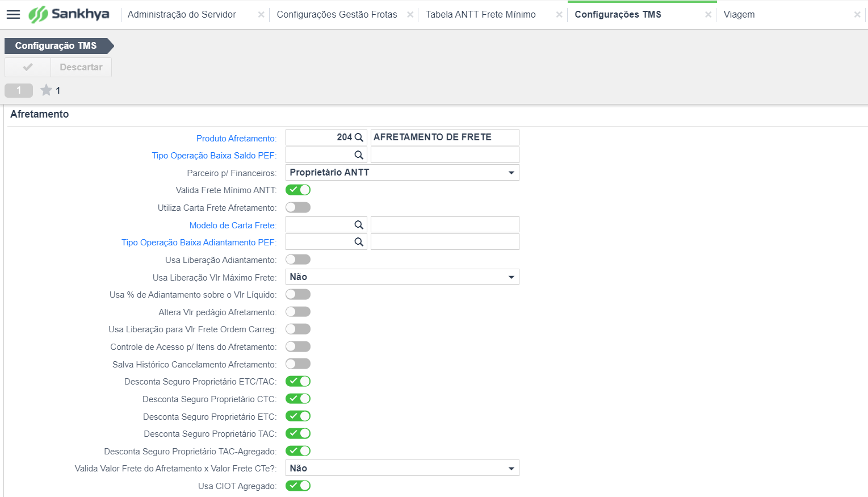Viewport: 868px width, 497px height.
Task: Enable Utiliza Carta Frete Afretamento toggle
Action: click(298, 207)
